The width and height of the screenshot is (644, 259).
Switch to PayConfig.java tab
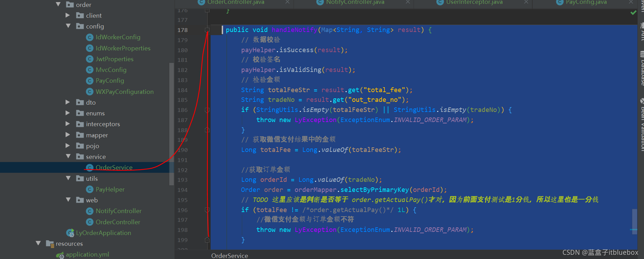click(x=586, y=2)
